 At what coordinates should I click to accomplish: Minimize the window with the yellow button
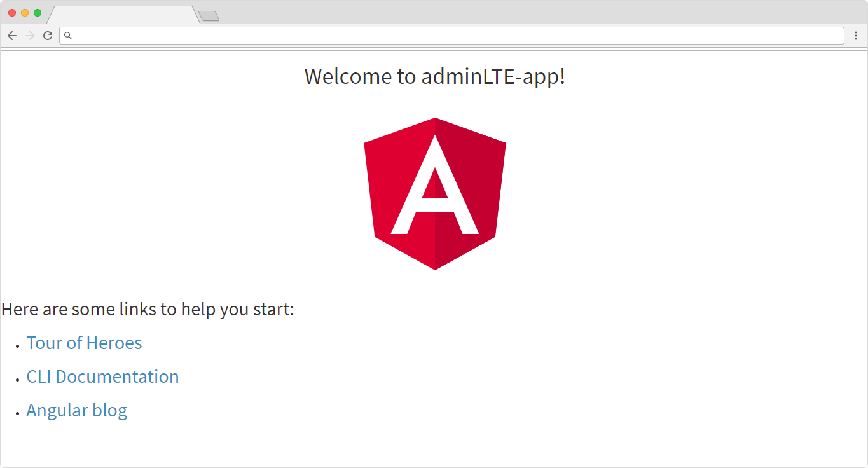(25, 13)
